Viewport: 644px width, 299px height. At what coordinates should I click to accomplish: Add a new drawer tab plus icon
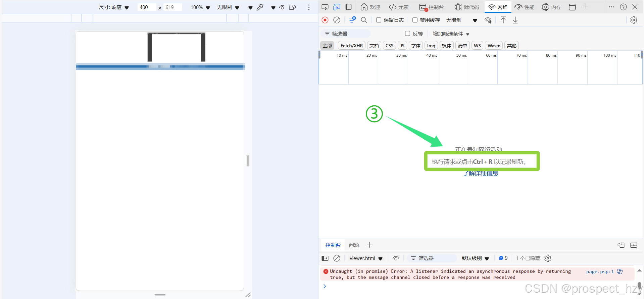[369, 245]
